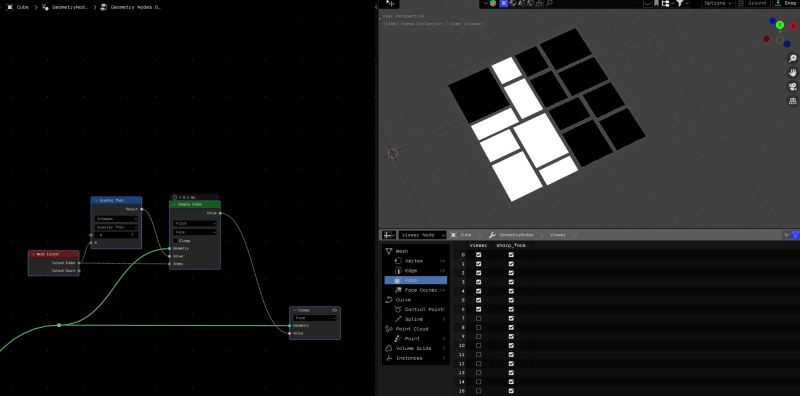Click the Value output socket of Sample Index node
Viewport: 800px width, 396px height.
click(220, 213)
